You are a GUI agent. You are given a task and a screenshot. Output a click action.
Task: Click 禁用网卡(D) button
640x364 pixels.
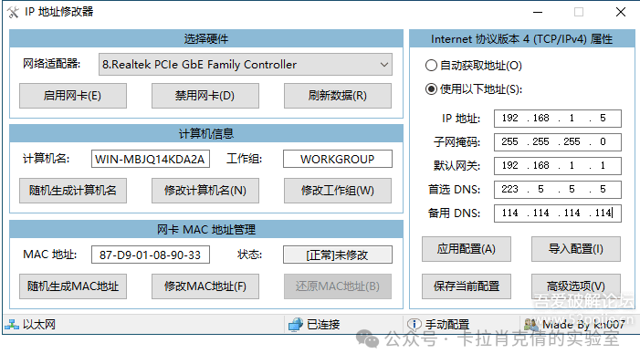tap(205, 96)
